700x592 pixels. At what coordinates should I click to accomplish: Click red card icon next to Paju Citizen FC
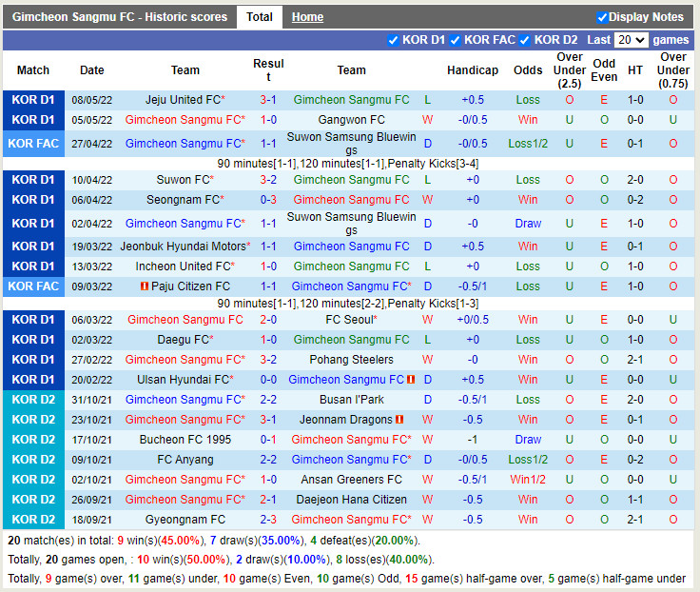[145, 286]
